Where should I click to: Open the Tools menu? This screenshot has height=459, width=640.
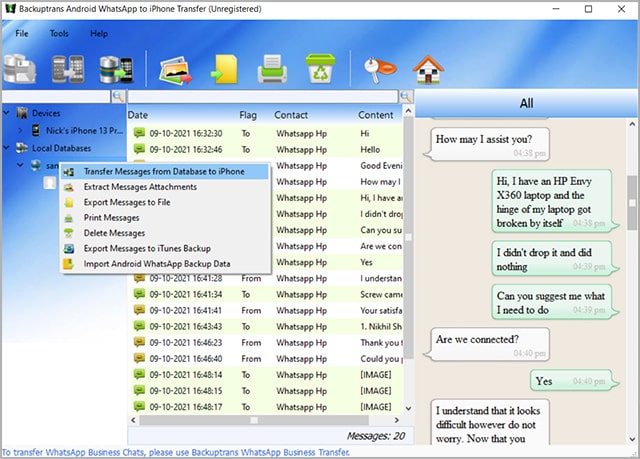(x=60, y=33)
